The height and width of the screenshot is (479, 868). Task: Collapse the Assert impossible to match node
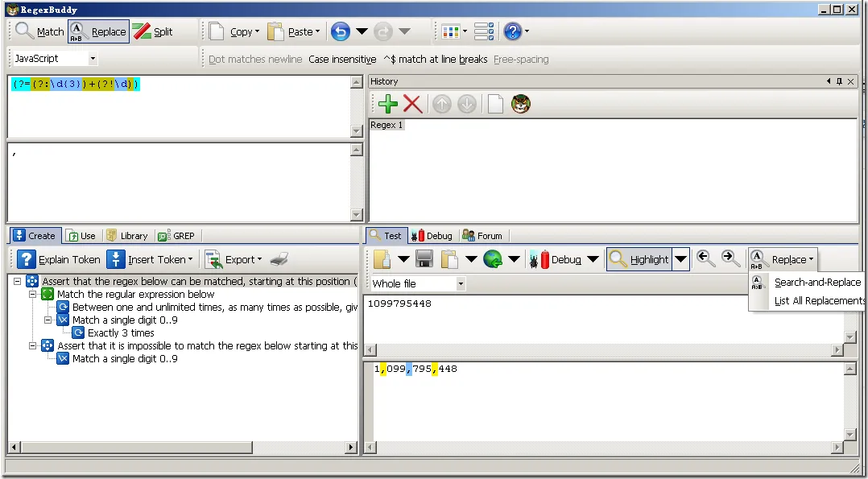(33, 345)
